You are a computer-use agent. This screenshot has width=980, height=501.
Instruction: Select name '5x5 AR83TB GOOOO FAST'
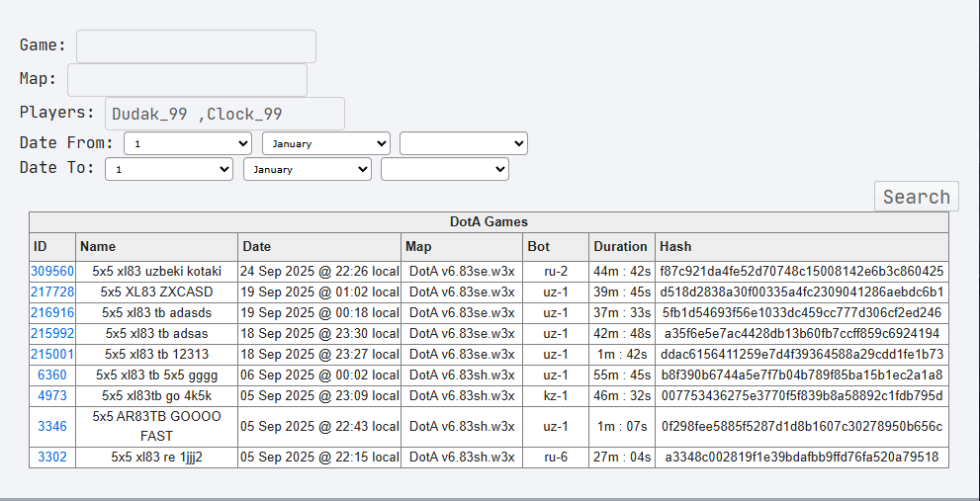[x=157, y=426]
